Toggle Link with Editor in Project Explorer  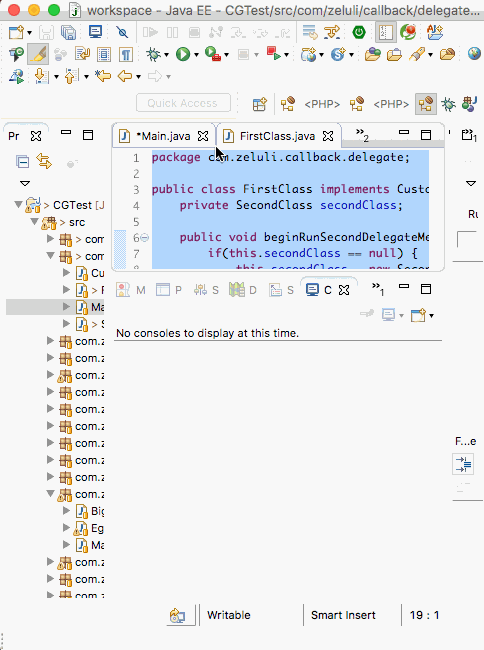coord(44,161)
